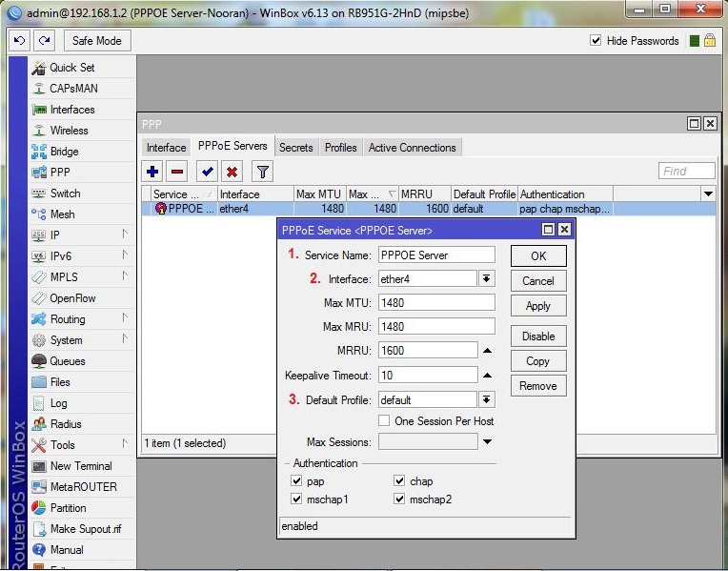Toggle Hide Passwords checkbox
Screen dimensions: 728x571
[596, 40]
